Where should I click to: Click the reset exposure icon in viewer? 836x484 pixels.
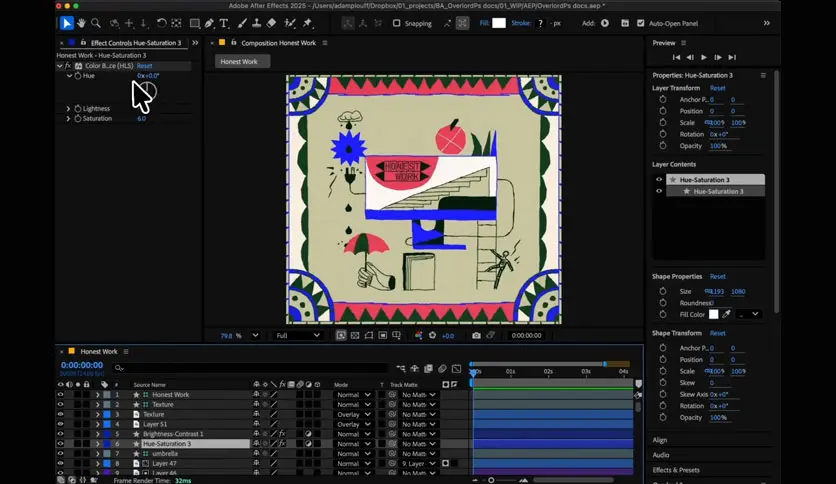(x=432, y=335)
